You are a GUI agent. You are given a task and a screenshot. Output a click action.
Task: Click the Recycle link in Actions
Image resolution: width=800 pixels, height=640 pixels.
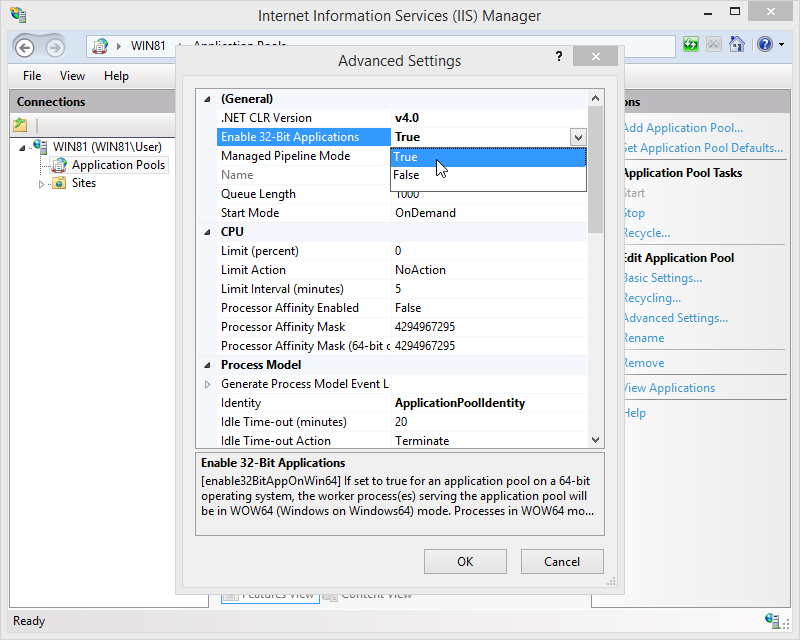(646, 233)
